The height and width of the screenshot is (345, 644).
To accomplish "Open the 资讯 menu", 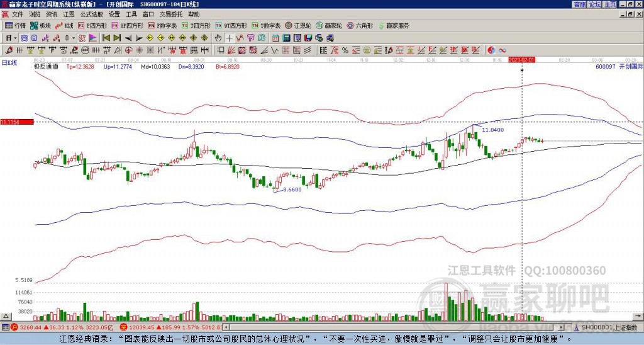I will [x=52, y=14].
